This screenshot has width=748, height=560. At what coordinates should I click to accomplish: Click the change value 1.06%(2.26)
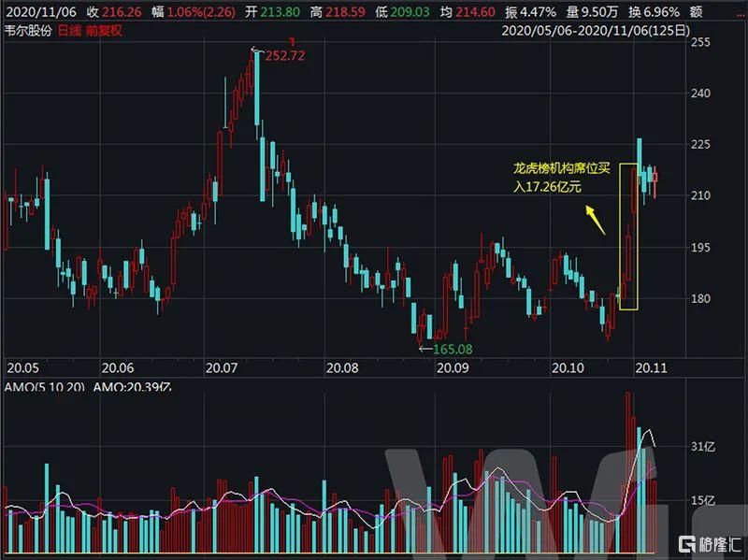[x=201, y=11]
